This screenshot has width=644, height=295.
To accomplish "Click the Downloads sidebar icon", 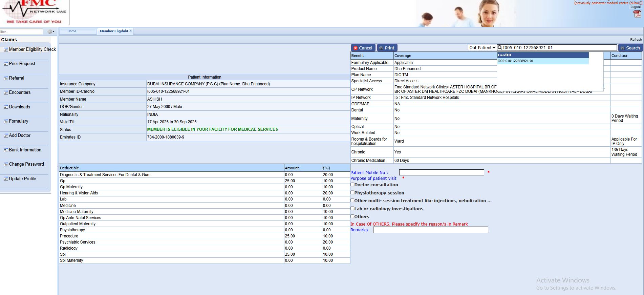I will (6, 107).
